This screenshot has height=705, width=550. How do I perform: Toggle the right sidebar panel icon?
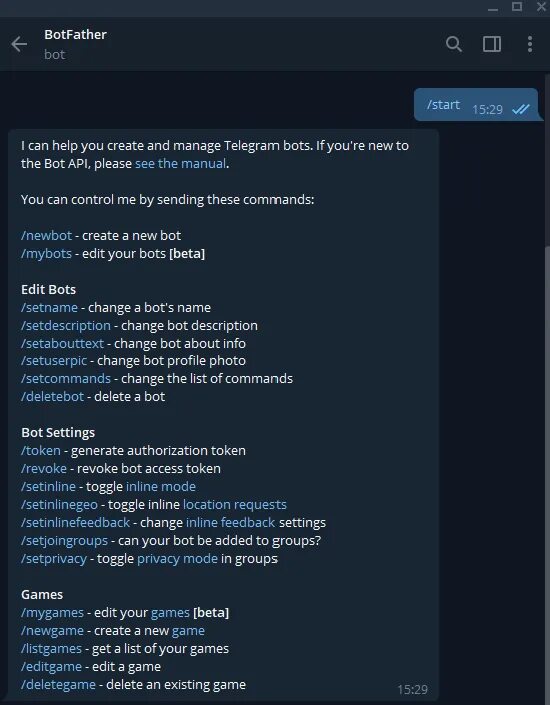pyautogui.click(x=492, y=44)
